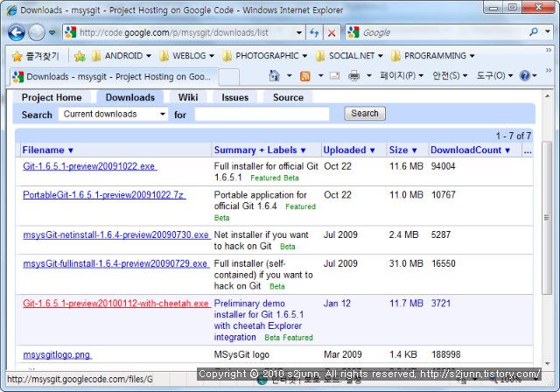Viewport: 560px width, 392px height.
Task: Open the Favorites star button
Action: [35, 56]
